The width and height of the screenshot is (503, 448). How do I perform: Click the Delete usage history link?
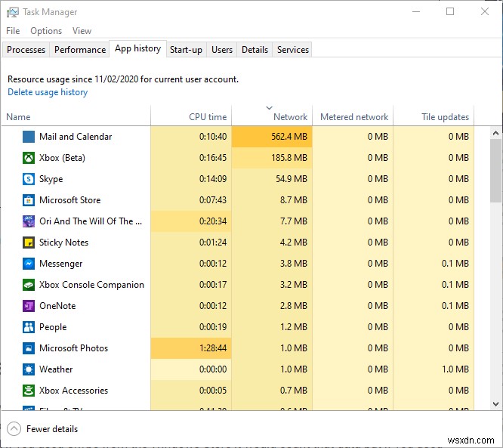(48, 92)
